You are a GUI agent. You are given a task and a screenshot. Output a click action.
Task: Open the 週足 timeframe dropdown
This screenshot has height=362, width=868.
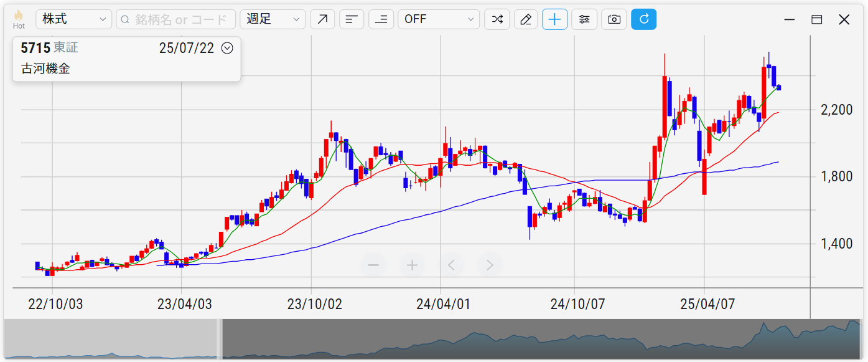[x=273, y=19]
